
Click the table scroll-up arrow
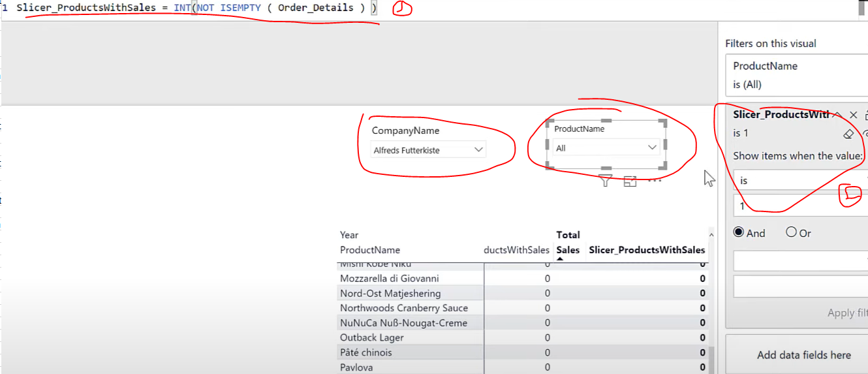712,235
